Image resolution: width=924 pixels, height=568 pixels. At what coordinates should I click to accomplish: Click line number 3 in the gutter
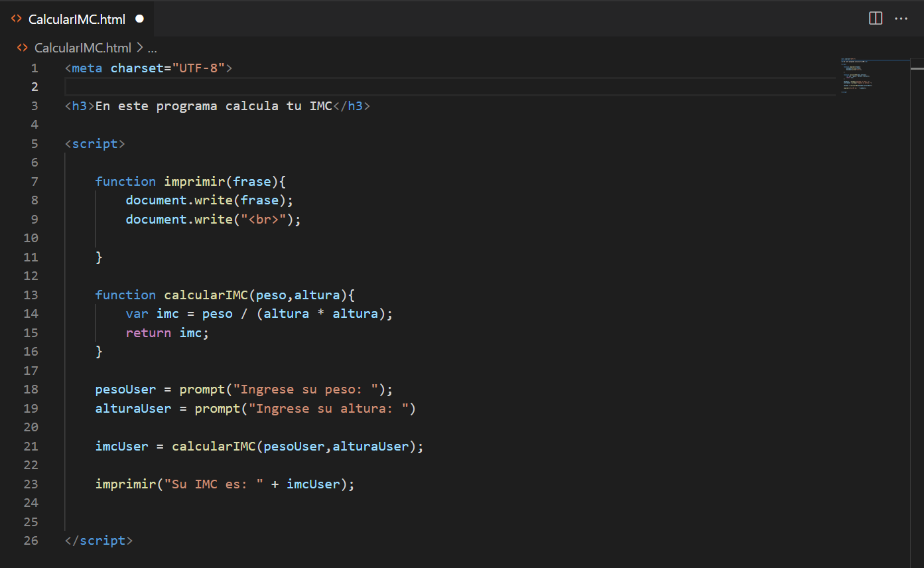[x=34, y=106]
